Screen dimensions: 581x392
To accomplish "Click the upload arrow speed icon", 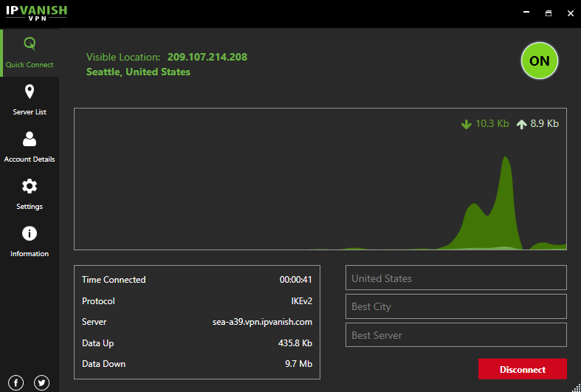I will tap(521, 124).
